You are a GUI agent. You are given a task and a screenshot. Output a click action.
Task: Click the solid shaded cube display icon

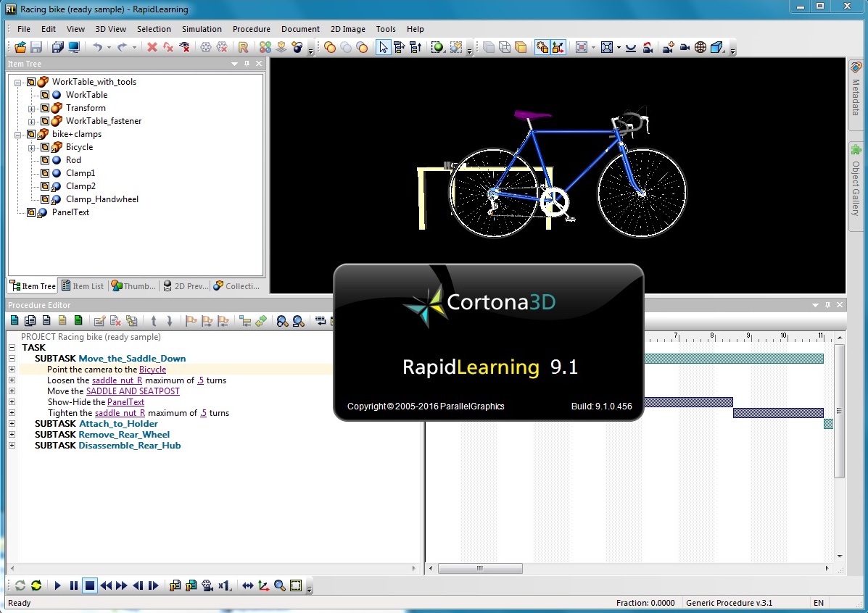pos(521,48)
